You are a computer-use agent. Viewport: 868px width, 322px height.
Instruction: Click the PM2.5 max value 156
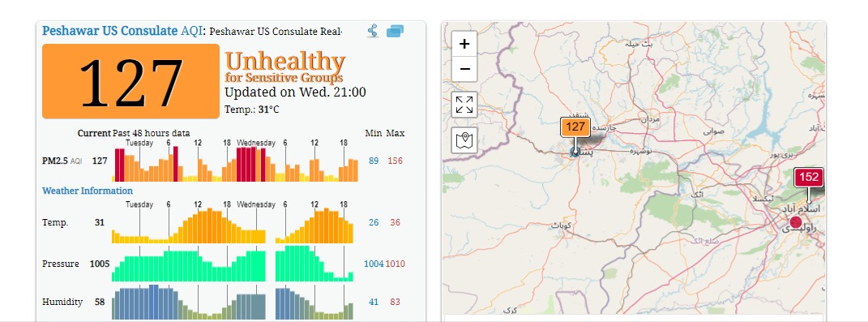tap(396, 161)
